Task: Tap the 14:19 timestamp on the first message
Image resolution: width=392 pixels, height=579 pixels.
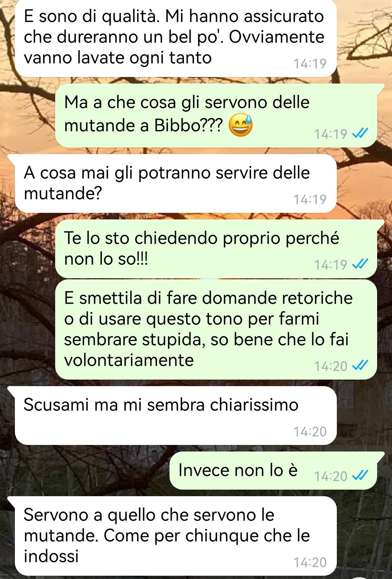Action: (x=310, y=64)
